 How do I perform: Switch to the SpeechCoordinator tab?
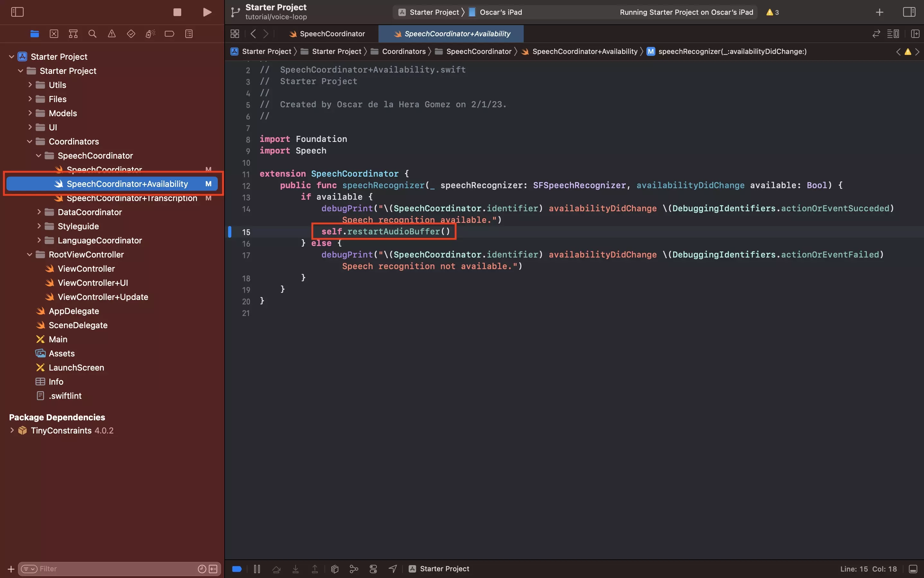(327, 34)
